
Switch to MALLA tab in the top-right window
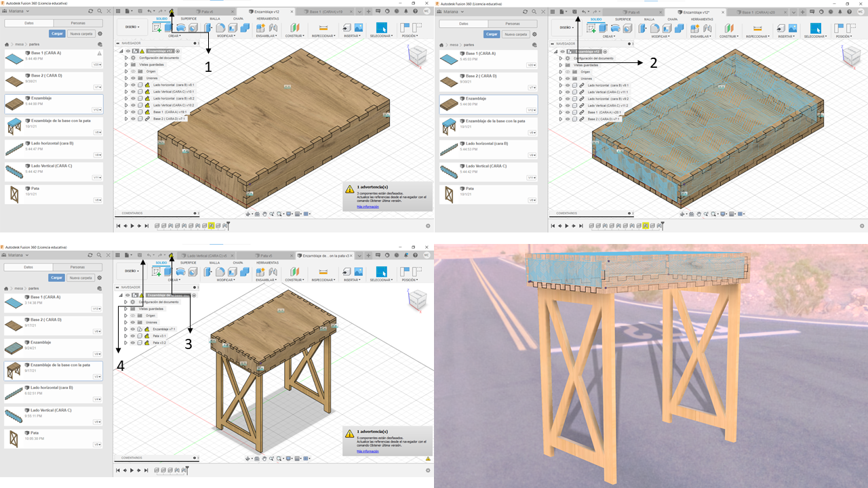(x=649, y=19)
